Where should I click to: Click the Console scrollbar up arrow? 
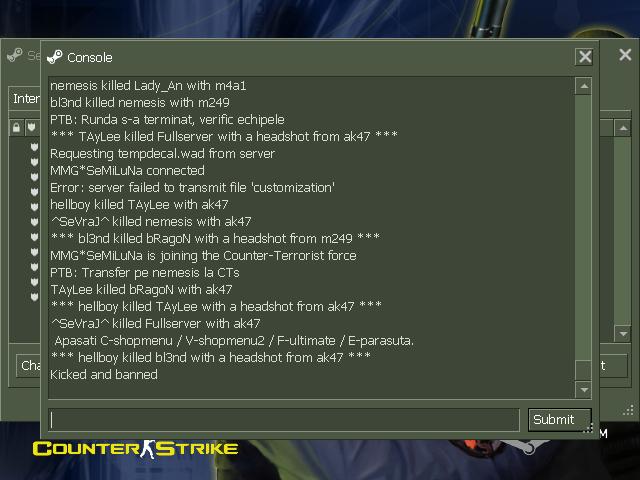pyautogui.click(x=584, y=86)
